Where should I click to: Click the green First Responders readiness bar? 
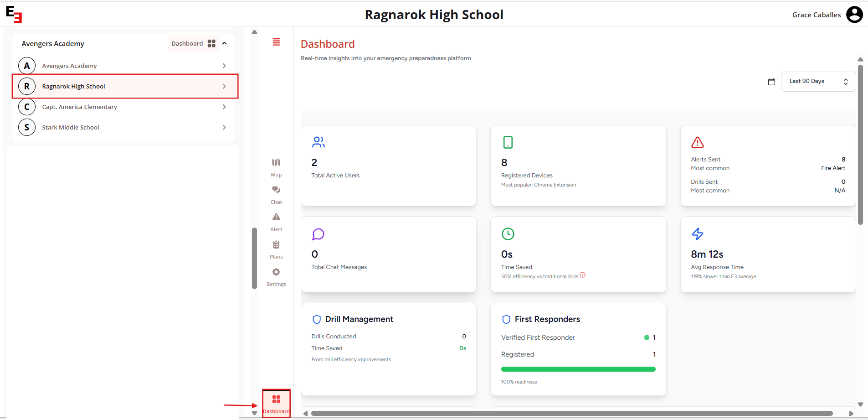578,369
